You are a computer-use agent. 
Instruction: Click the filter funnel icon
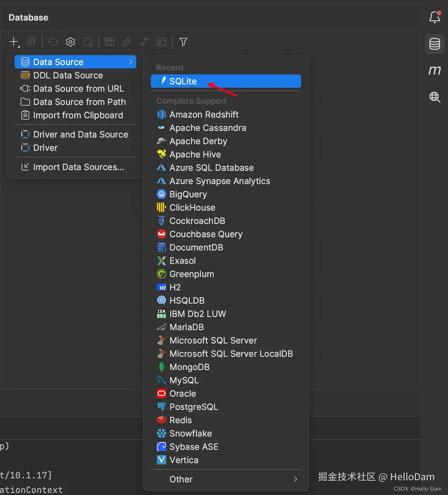coord(183,42)
